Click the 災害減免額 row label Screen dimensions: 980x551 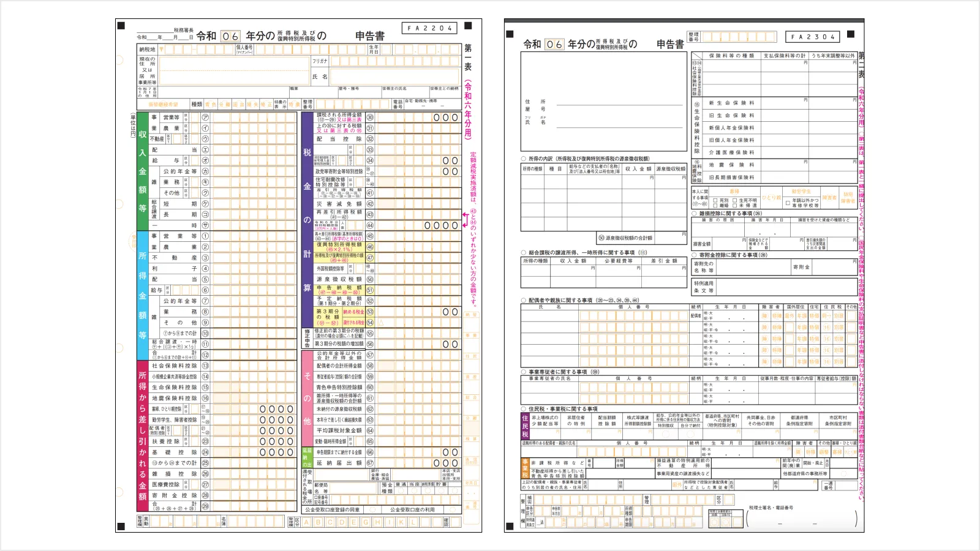(x=339, y=204)
